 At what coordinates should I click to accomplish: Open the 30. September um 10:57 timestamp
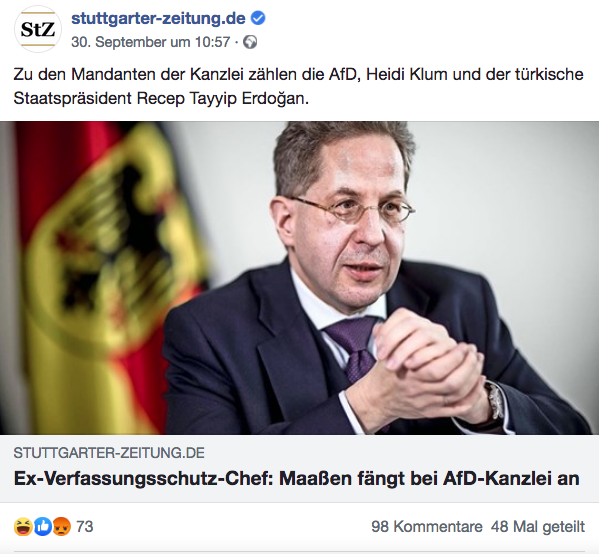[x=151, y=42]
